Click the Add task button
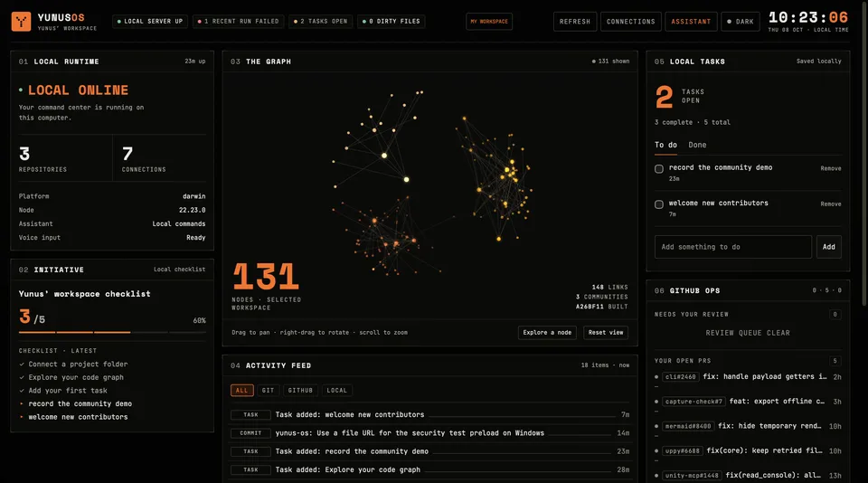The image size is (868, 483). point(829,247)
